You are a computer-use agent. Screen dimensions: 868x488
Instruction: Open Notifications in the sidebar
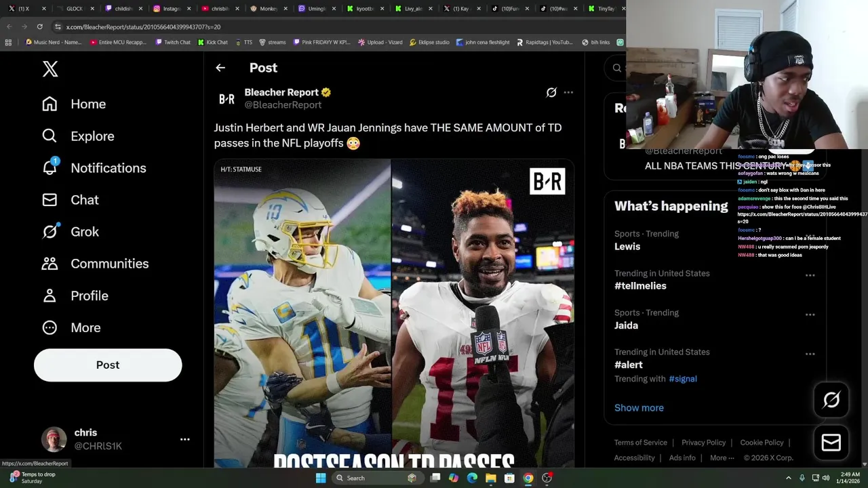click(x=94, y=167)
